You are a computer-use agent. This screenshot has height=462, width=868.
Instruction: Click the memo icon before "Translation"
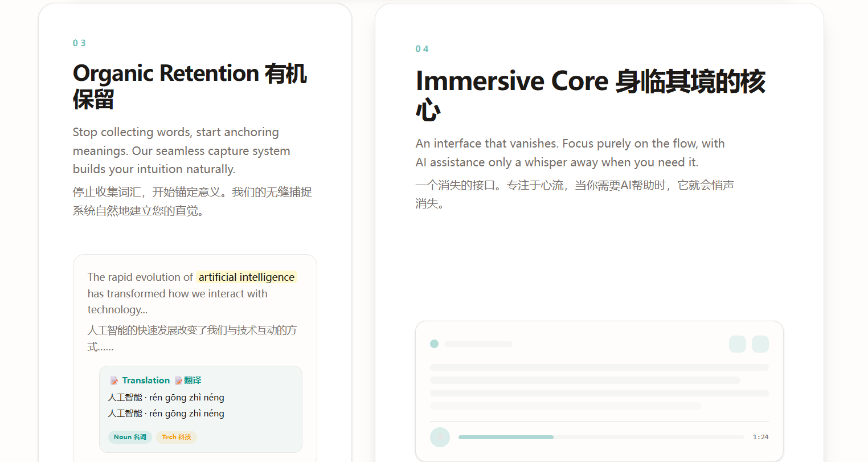[x=114, y=381]
